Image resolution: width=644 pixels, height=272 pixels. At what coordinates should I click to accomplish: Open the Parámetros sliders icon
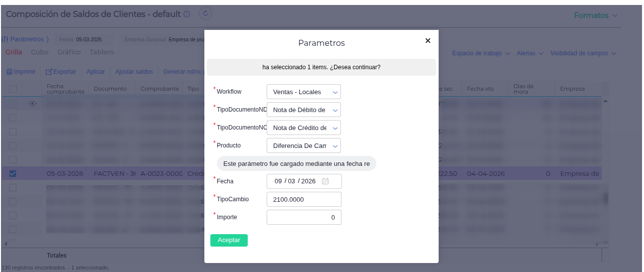pyautogui.click(x=5, y=39)
